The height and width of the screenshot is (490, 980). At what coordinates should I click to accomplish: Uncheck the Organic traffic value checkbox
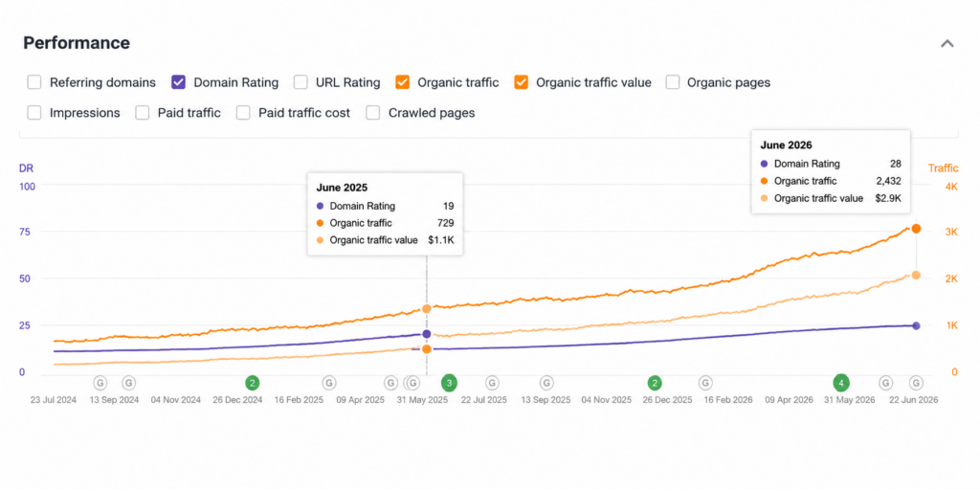(522, 82)
